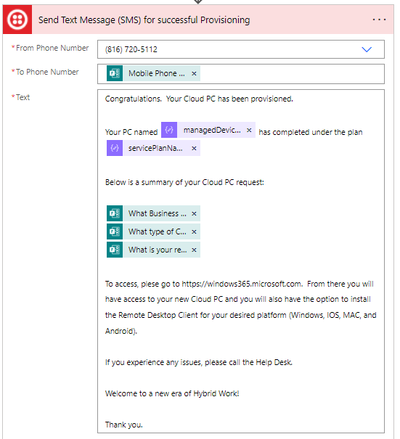The width and height of the screenshot is (400, 439).
Task: Click the expression icon on servicePlanNa... token
Action: tap(115, 148)
